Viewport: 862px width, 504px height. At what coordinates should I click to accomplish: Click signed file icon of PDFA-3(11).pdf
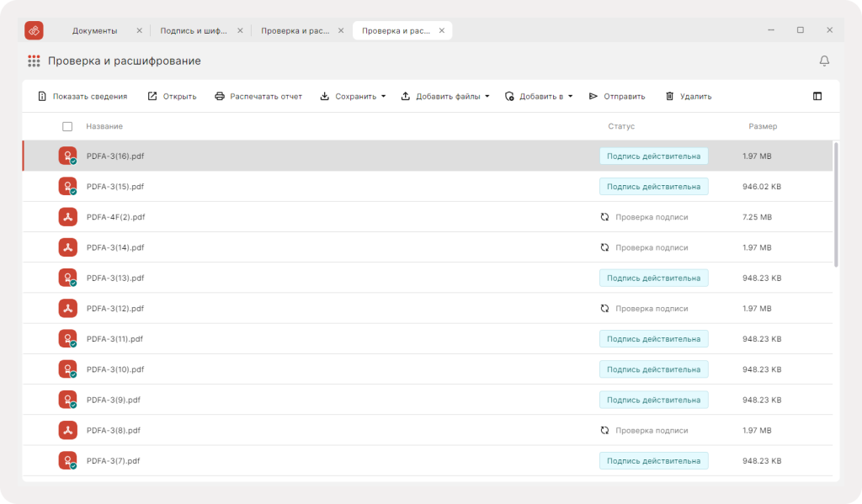(x=67, y=339)
